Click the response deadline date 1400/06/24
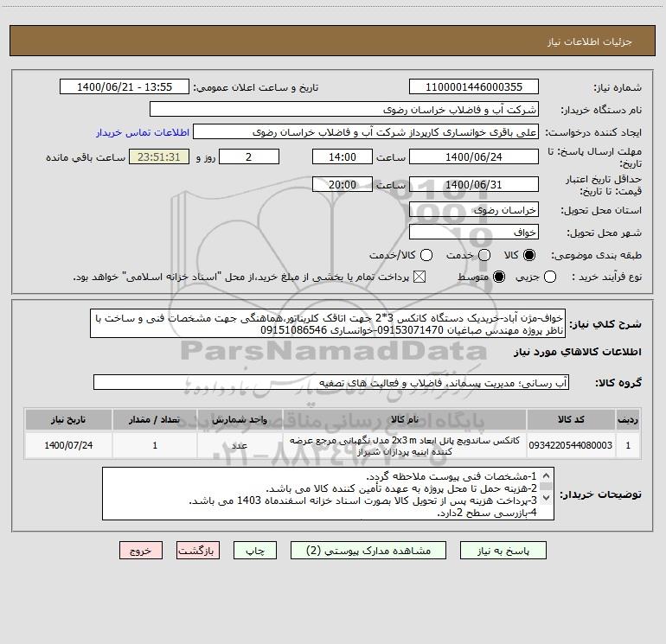666x644 pixels. click(x=474, y=157)
